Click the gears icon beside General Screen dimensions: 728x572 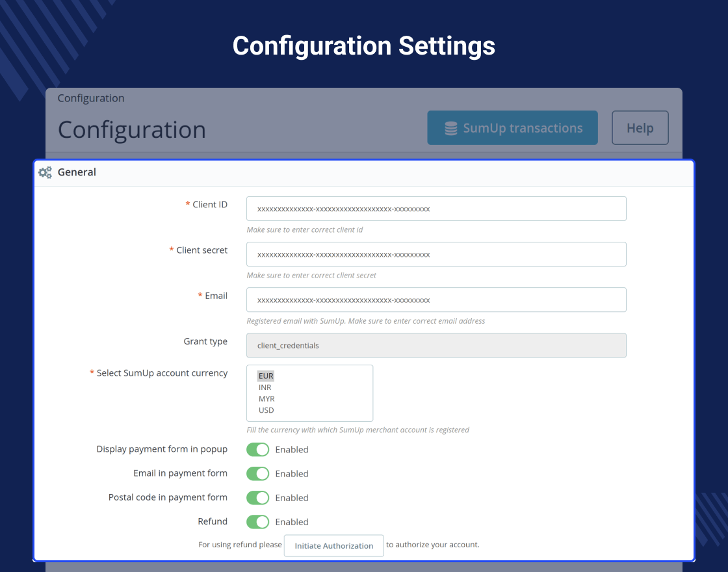pyautogui.click(x=45, y=173)
